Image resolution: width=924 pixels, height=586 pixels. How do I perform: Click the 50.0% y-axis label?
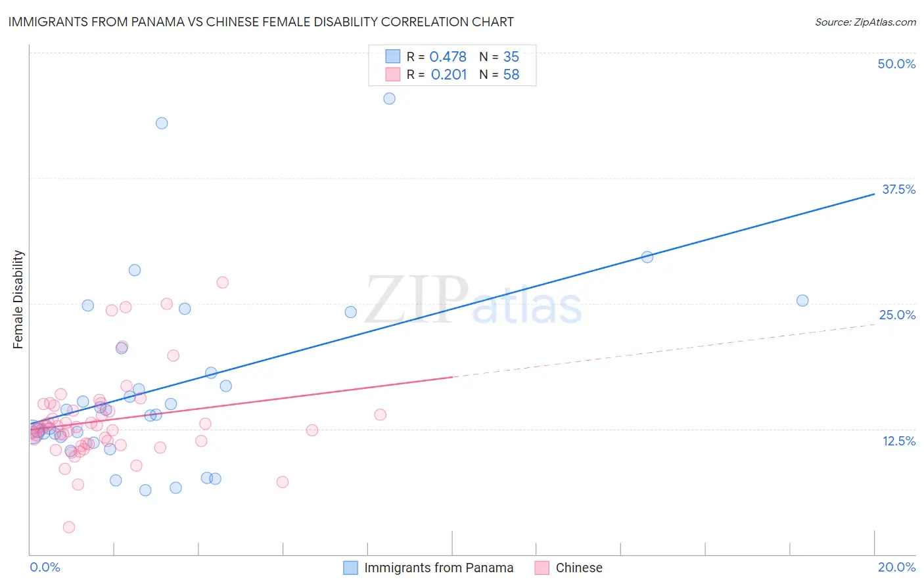pos(896,64)
